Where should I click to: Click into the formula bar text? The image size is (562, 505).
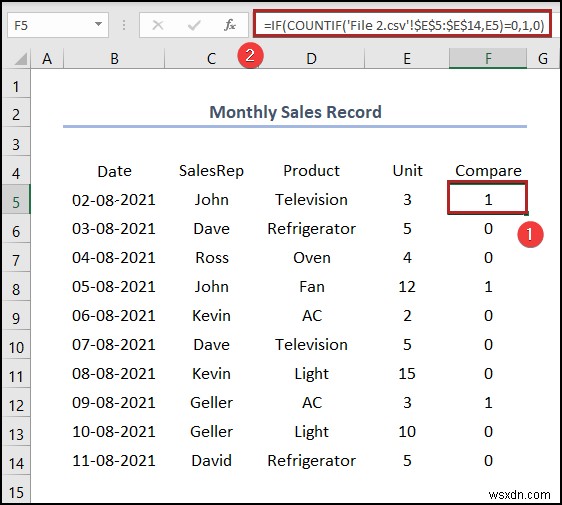coord(403,25)
